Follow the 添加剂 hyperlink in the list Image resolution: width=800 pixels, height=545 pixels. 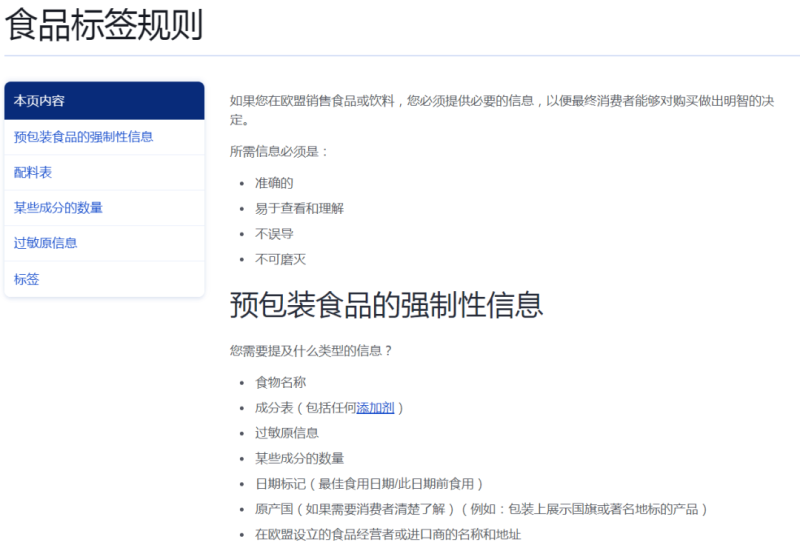pyautogui.click(x=375, y=408)
